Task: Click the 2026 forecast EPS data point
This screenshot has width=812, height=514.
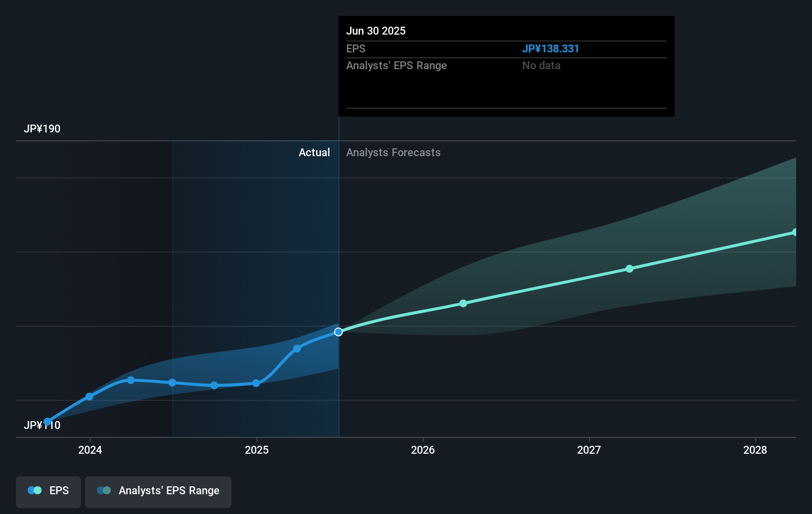Action: click(463, 303)
